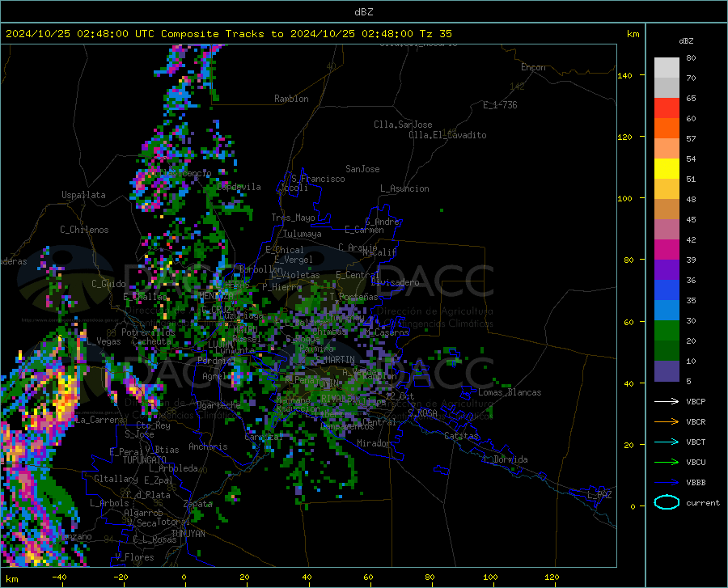Click the 140 tick on vertical axis

click(x=625, y=75)
